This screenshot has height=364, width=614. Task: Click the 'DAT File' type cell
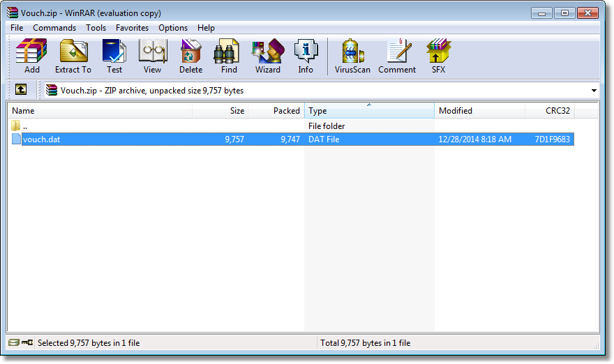[x=324, y=139]
